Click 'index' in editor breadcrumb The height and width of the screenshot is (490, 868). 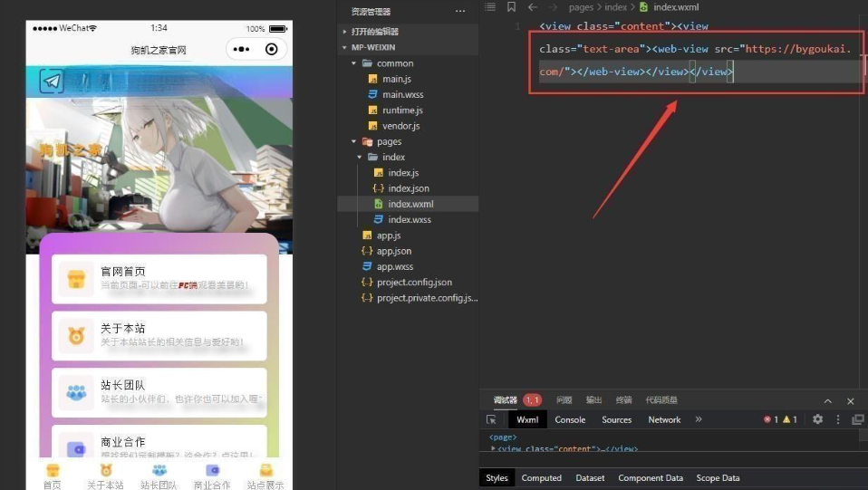point(615,7)
